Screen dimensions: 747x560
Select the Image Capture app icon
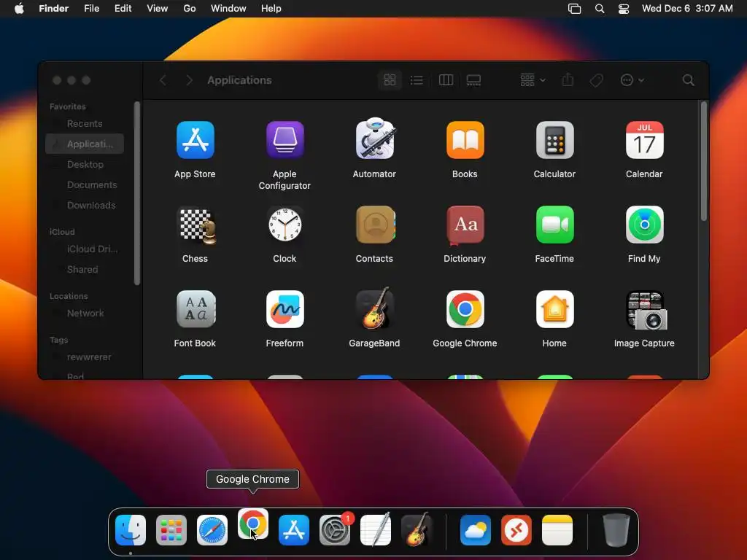[646, 311]
